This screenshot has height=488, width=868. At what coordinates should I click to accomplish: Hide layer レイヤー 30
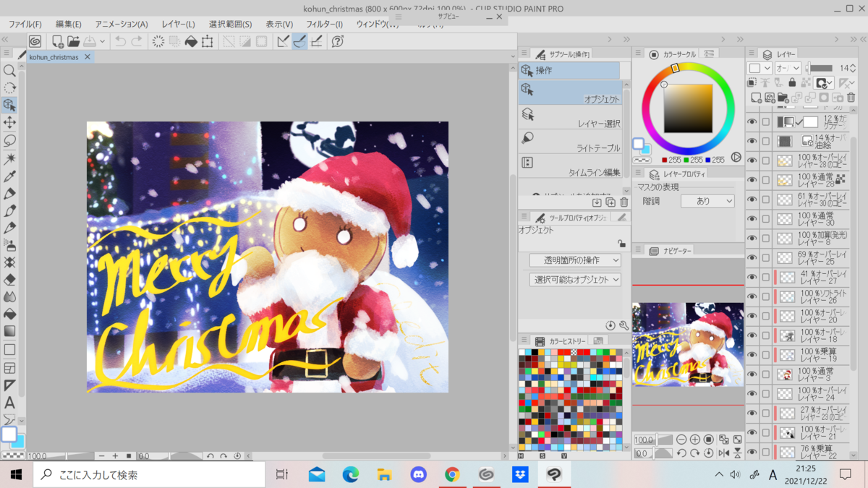(x=752, y=219)
